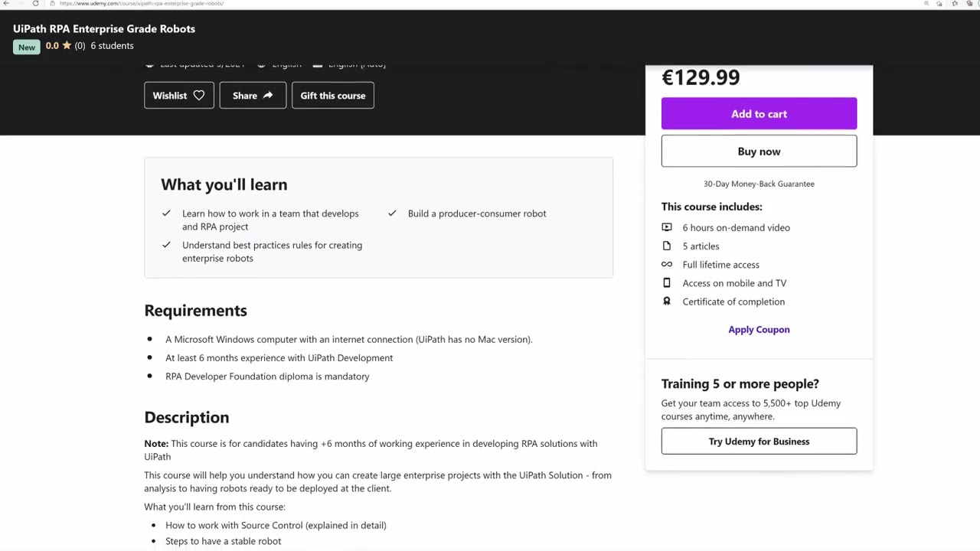Click Gift this course button
This screenshot has height=551, width=980.
(333, 96)
